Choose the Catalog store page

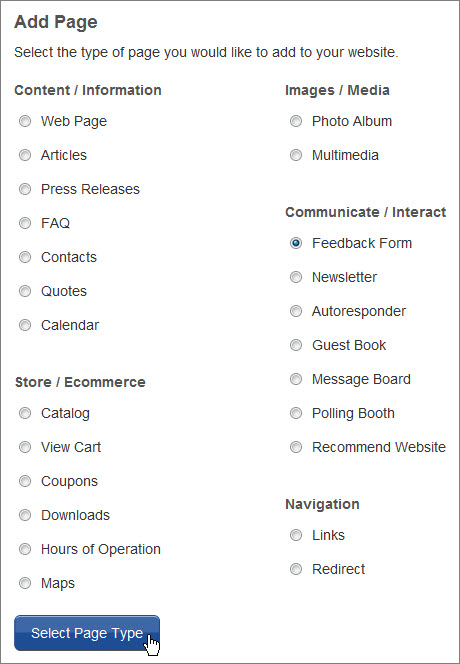[x=25, y=413]
